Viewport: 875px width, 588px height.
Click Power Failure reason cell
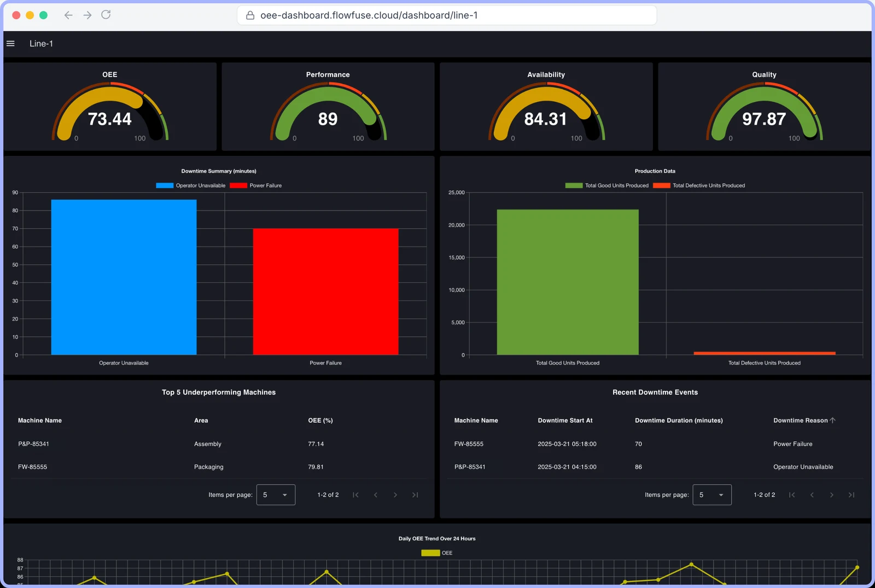pos(793,444)
